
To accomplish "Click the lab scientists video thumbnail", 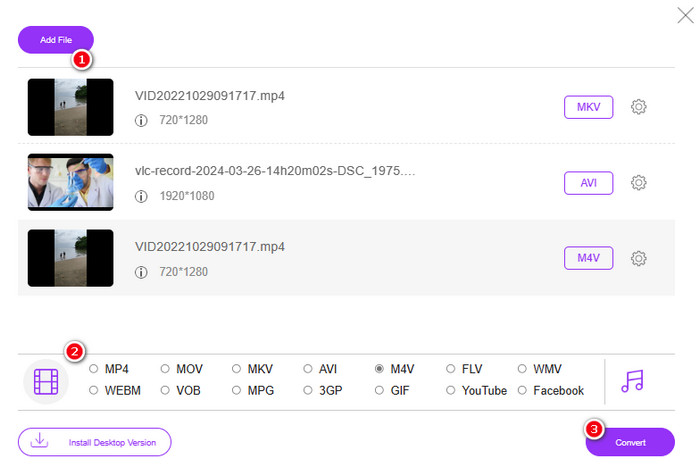I will click(x=70, y=182).
